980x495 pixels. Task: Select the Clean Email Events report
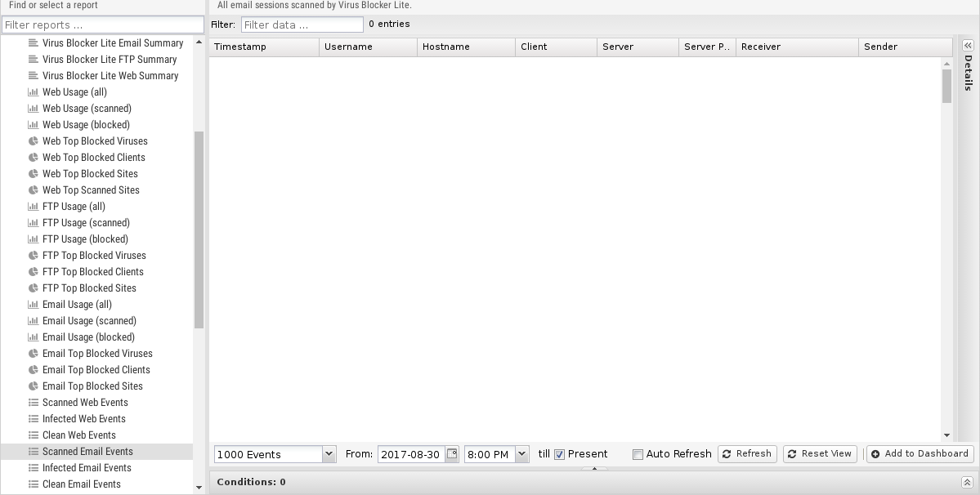tap(82, 484)
